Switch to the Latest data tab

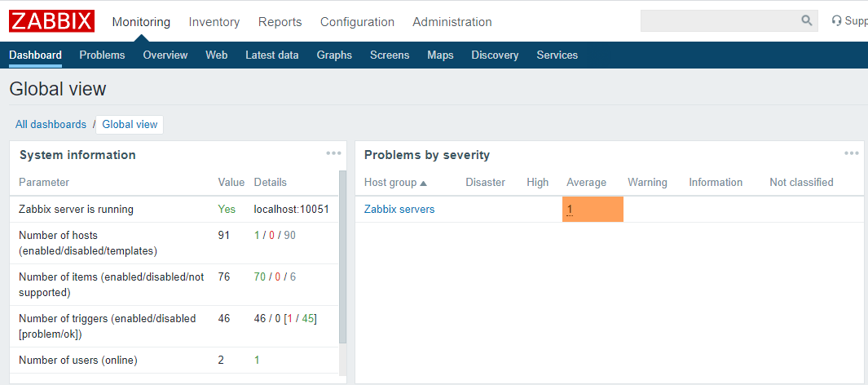pos(272,55)
